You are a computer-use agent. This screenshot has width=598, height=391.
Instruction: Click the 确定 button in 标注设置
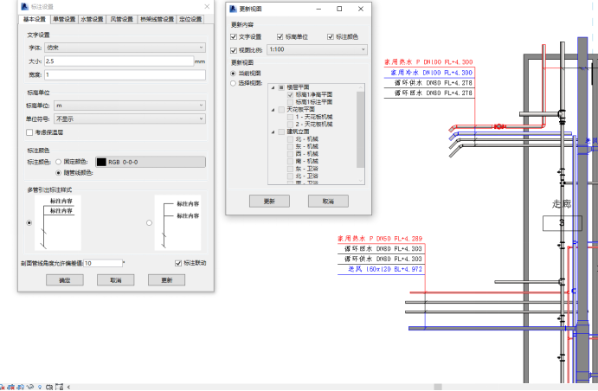[x=65, y=280]
